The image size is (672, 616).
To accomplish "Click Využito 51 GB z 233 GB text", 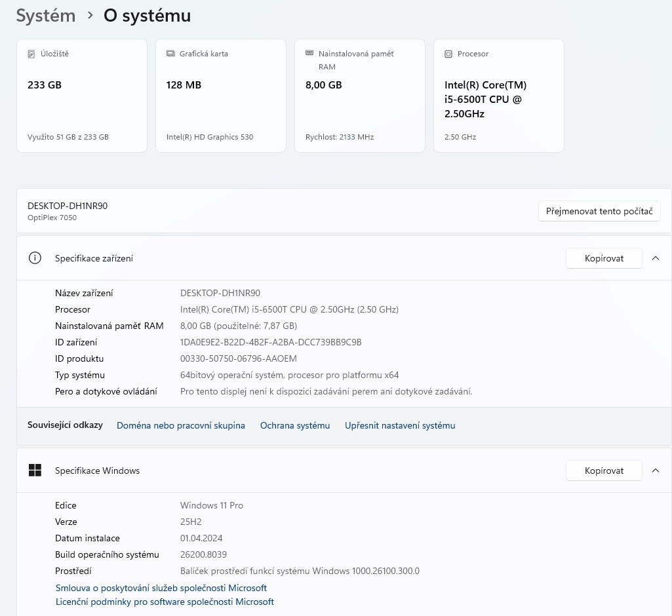I will (68, 137).
